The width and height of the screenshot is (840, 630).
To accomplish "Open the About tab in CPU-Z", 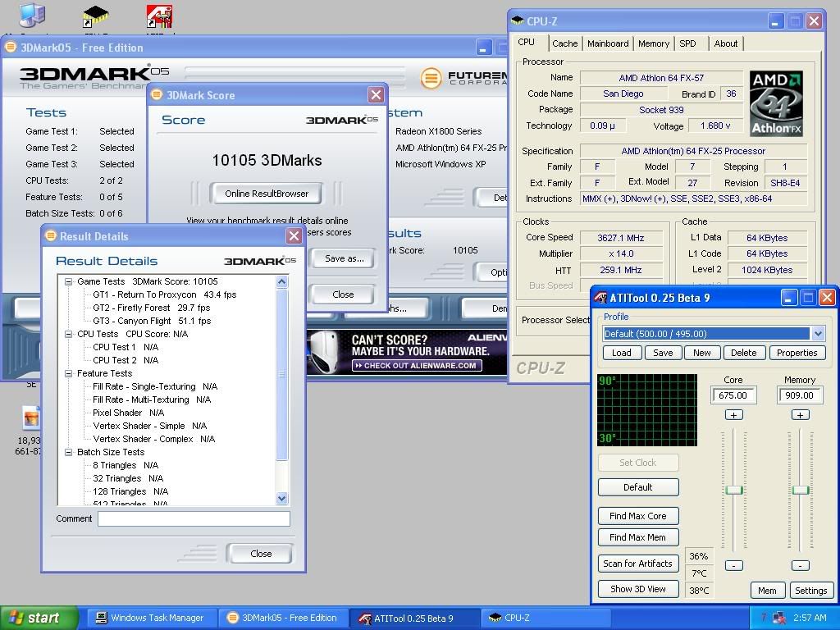I will [725, 43].
